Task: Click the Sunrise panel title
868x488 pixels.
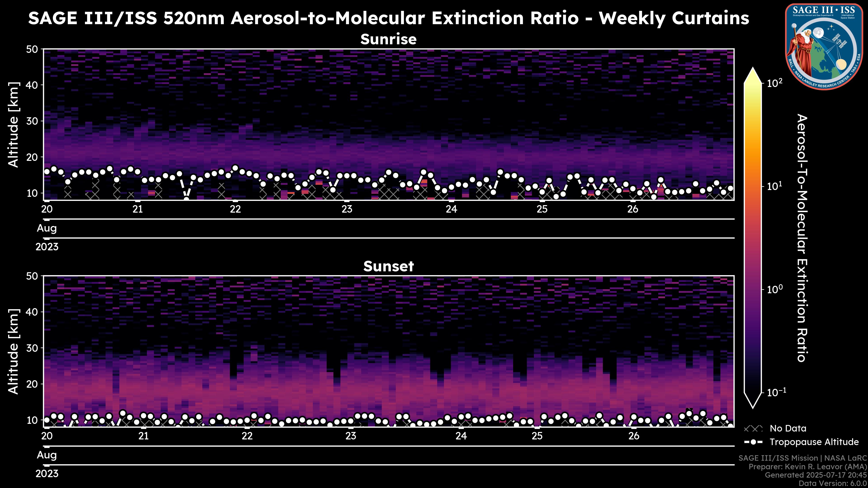Action: (x=389, y=39)
